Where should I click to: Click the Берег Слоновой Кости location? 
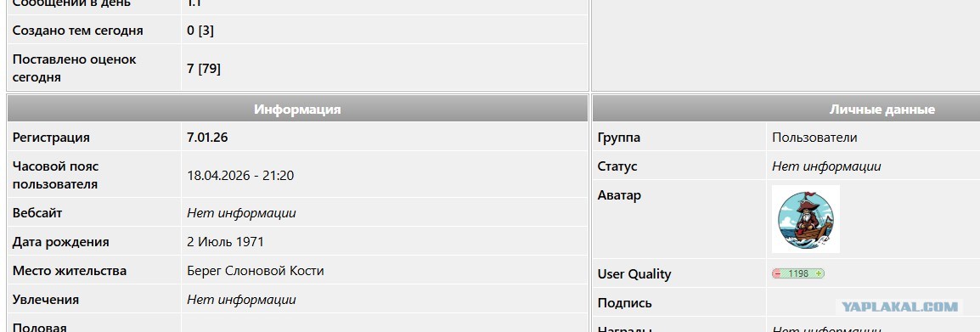(x=256, y=271)
